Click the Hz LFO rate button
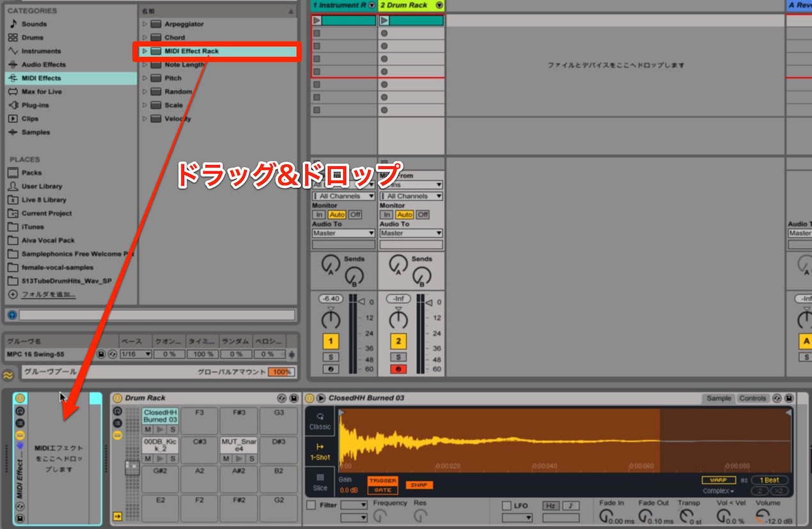Screen dimensions: 812x529 [x=550, y=505]
